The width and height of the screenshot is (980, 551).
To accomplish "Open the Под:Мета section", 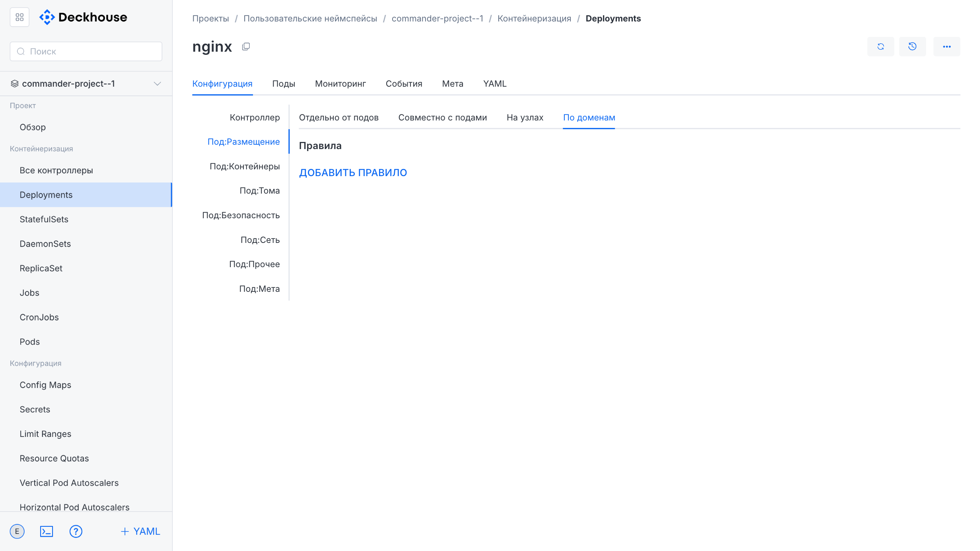I will click(x=259, y=289).
